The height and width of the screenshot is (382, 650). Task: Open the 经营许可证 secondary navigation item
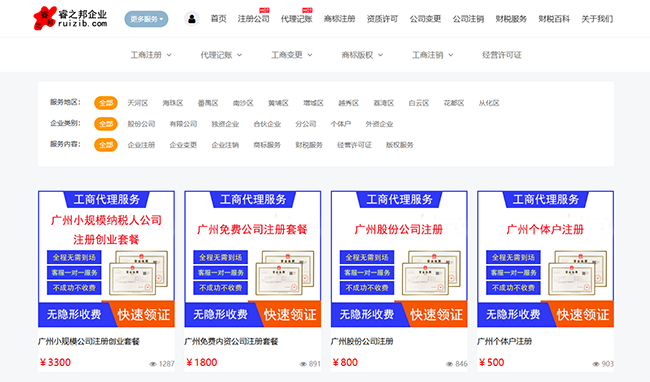502,55
